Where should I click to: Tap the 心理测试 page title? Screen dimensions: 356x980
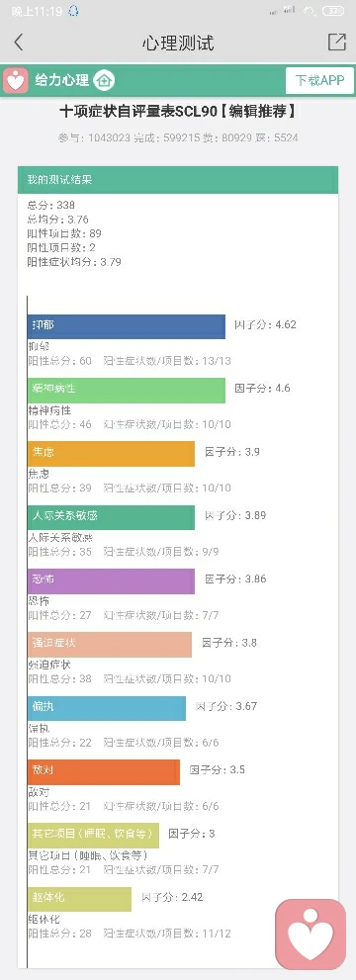(178, 43)
